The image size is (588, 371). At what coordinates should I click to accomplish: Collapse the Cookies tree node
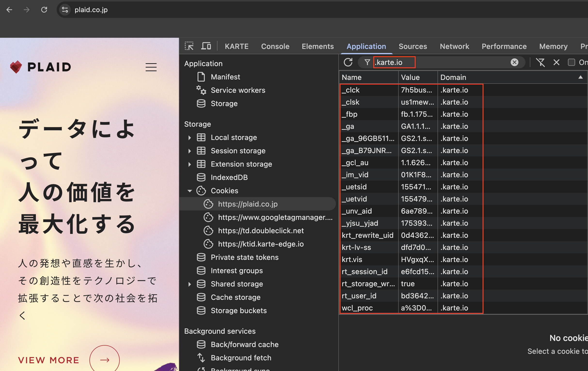(x=190, y=191)
